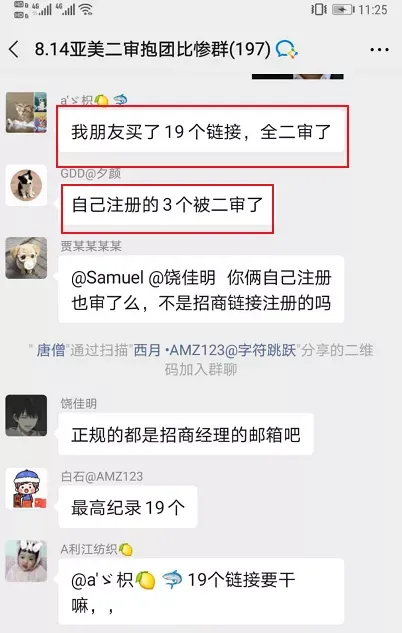This screenshot has width=402, height=633.
Task: Tap the 19个链接要干嘛 message bubble
Action: [201, 592]
